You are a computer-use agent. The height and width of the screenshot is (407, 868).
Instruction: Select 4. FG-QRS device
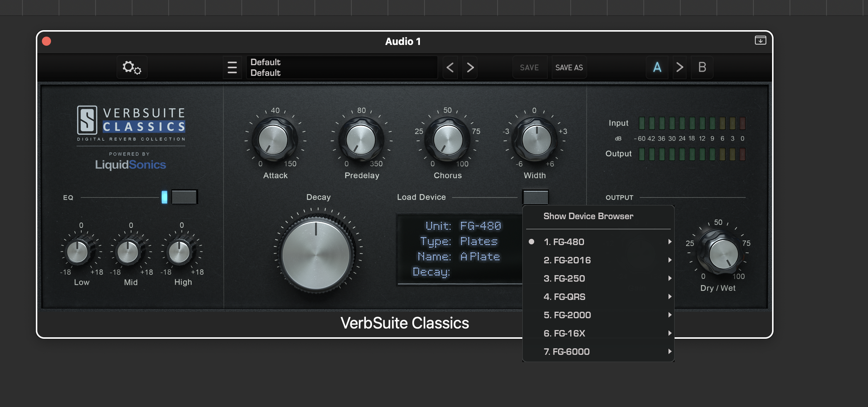(x=598, y=296)
